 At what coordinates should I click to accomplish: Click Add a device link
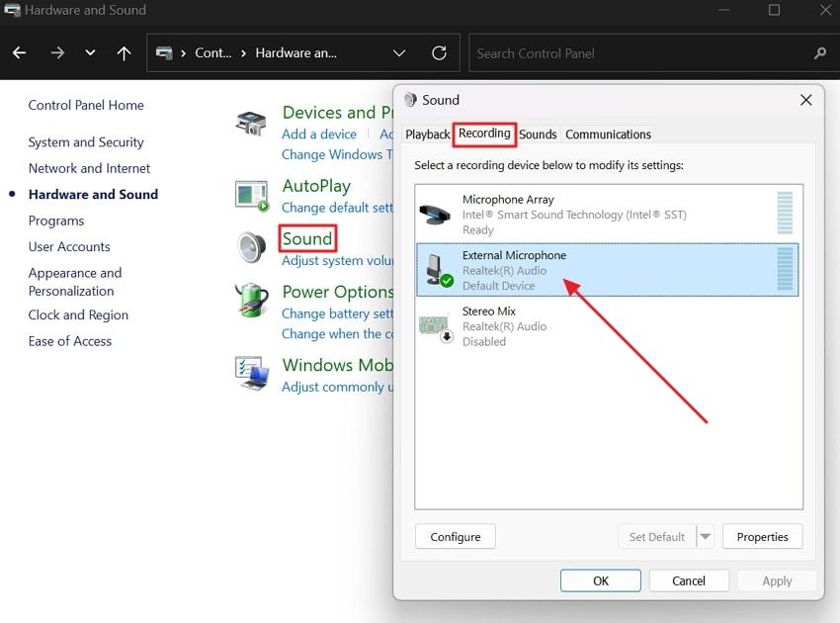tap(319, 134)
